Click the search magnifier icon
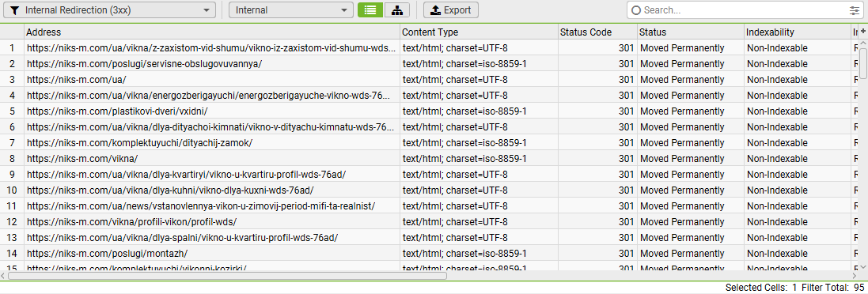This screenshot has height=294, width=868. [x=636, y=10]
